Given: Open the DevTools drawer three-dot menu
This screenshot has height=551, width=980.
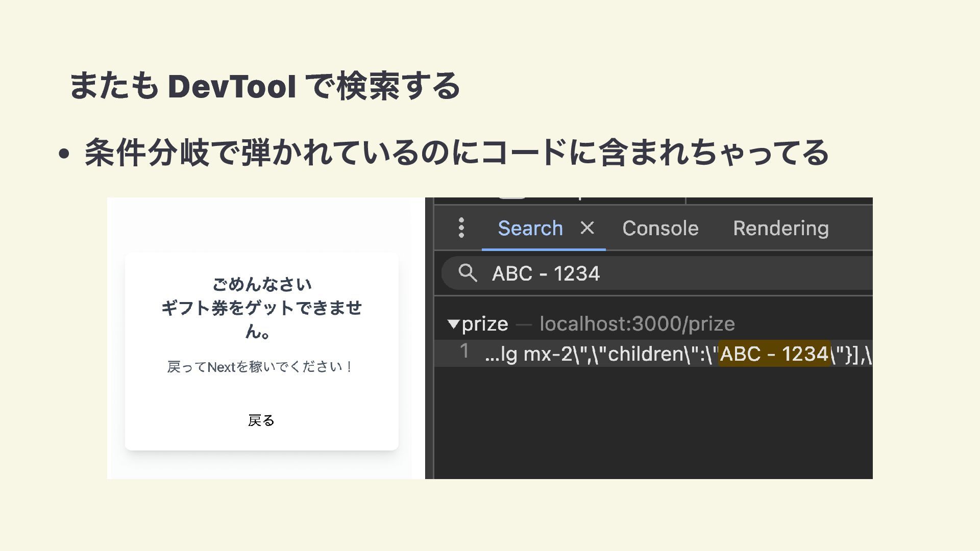Looking at the screenshot, I should click(461, 228).
